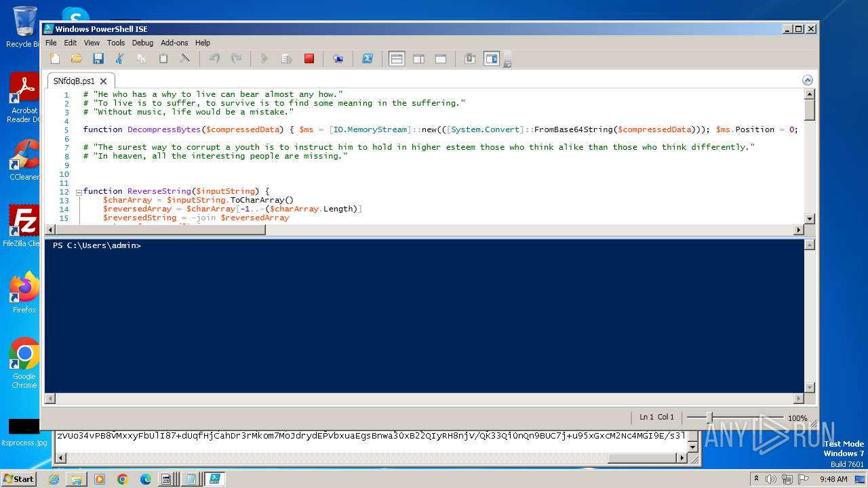Screen dimensions: 868x488
Task: Open Google Chrome desktop shortcut
Action: (24, 363)
